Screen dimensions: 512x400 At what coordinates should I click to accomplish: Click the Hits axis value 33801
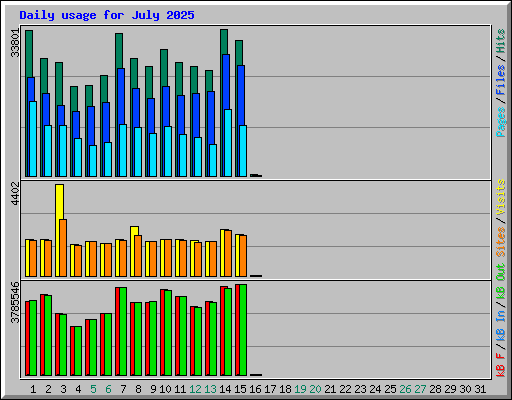click(15, 43)
